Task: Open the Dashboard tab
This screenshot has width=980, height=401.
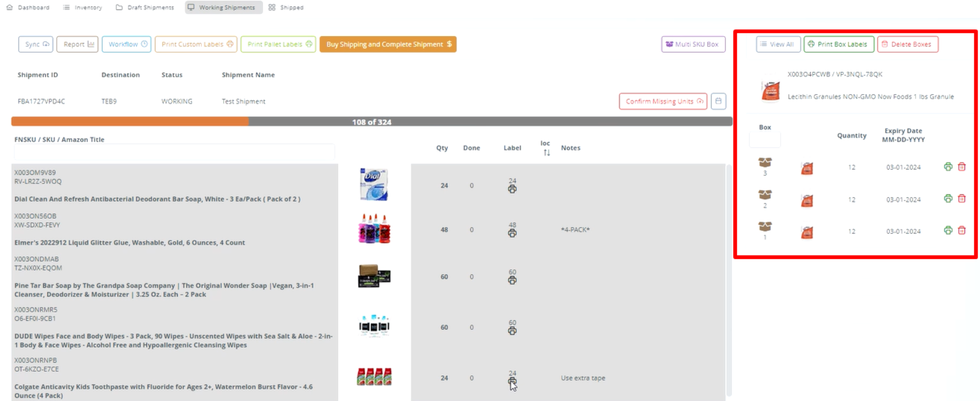Action: [x=28, y=7]
